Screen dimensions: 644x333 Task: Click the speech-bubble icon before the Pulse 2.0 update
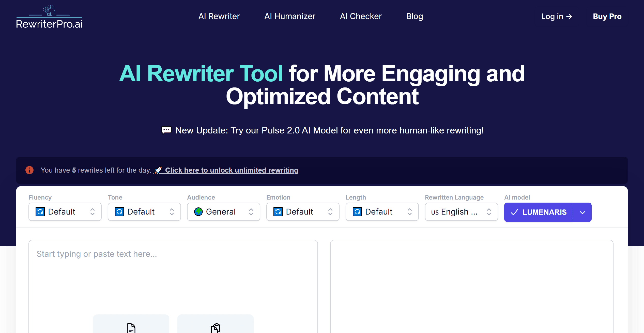point(166,130)
